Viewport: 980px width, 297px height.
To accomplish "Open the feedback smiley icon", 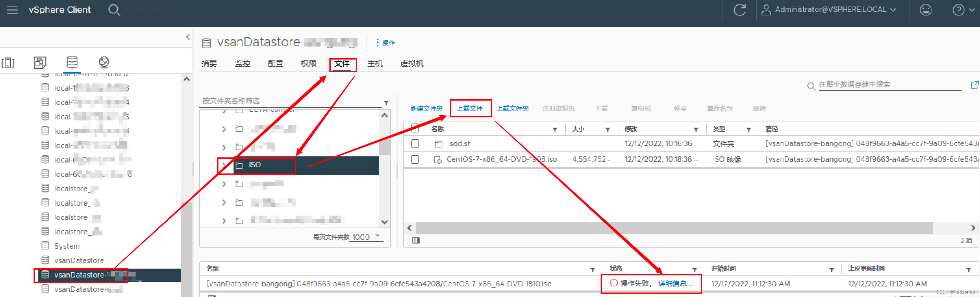I will tap(926, 10).
